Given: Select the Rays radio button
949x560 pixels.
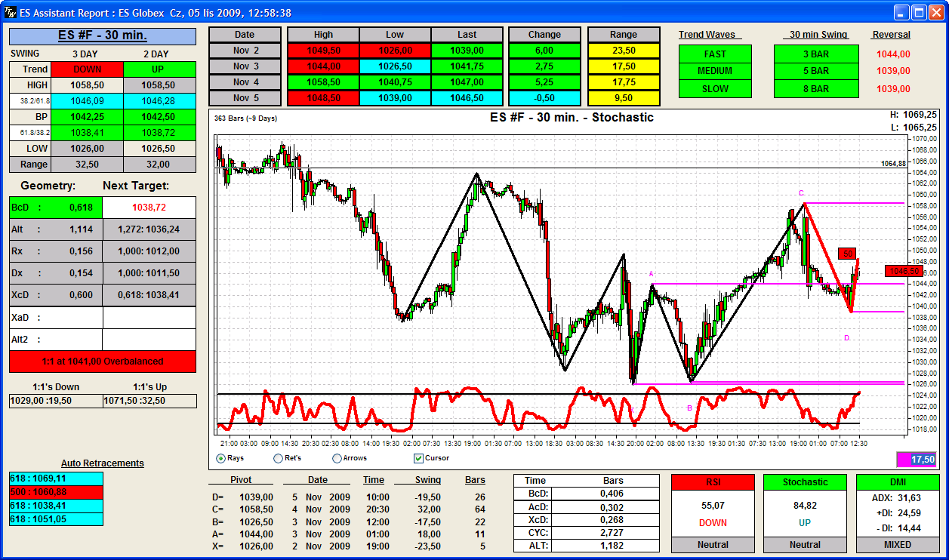Looking at the screenshot, I should (221, 458).
